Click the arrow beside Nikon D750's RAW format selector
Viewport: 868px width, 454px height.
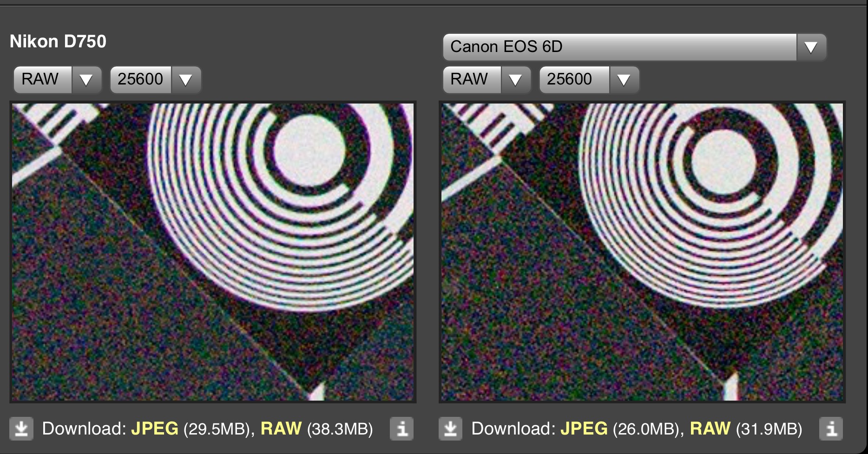coord(86,80)
